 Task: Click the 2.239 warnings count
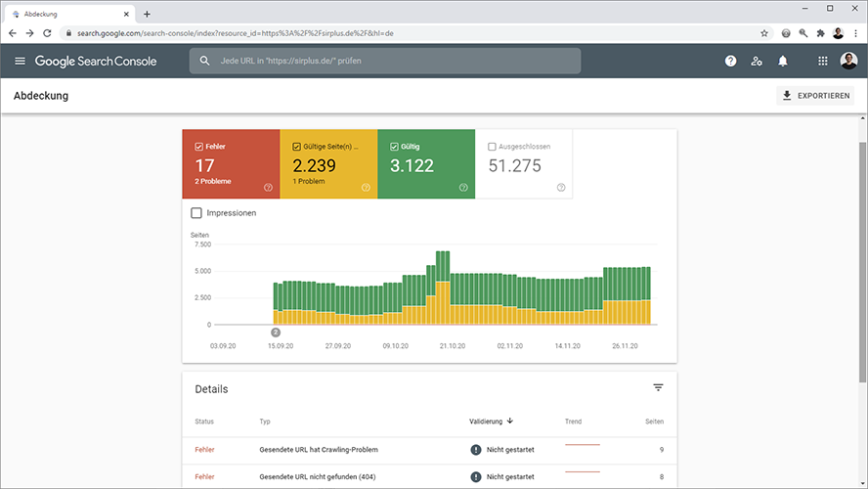click(314, 165)
